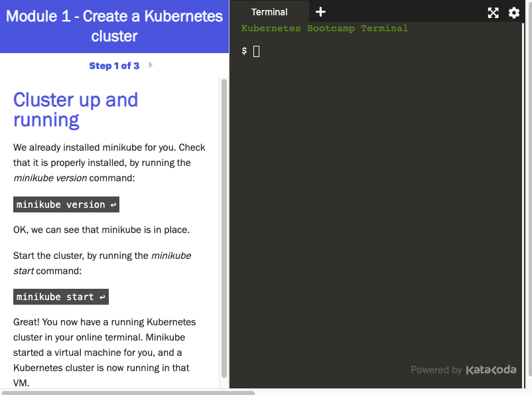The image size is (532, 395).
Task: Click Module 1 - Create a Kubernetes cluster title
Action: pos(114,26)
